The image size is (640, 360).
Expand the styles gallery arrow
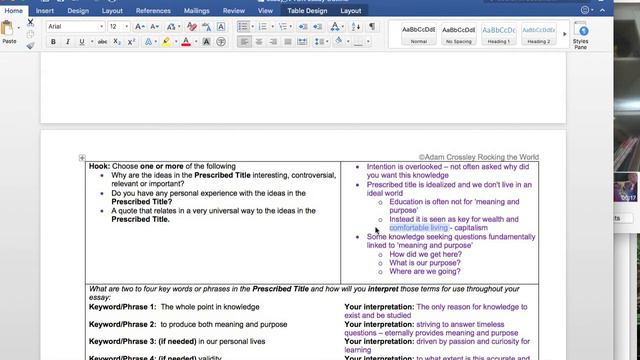click(x=564, y=34)
